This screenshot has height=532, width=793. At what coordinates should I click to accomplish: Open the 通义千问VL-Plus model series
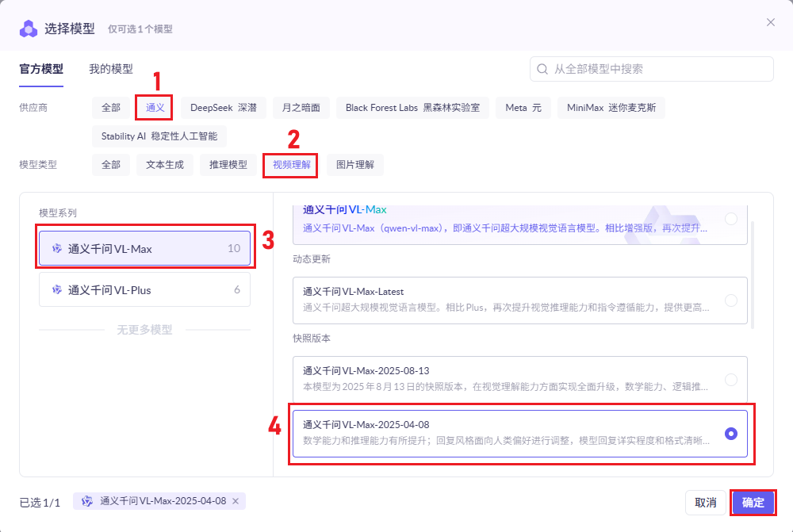144,290
